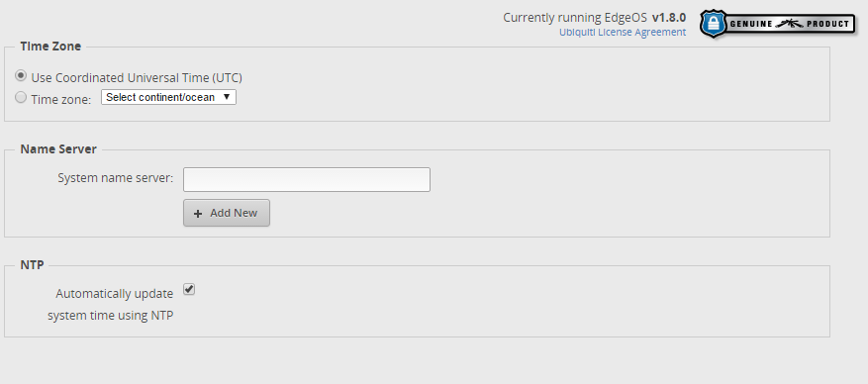The height and width of the screenshot is (384, 868).
Task: Open the Select continent/ocean dropdown
Action: 168,97
